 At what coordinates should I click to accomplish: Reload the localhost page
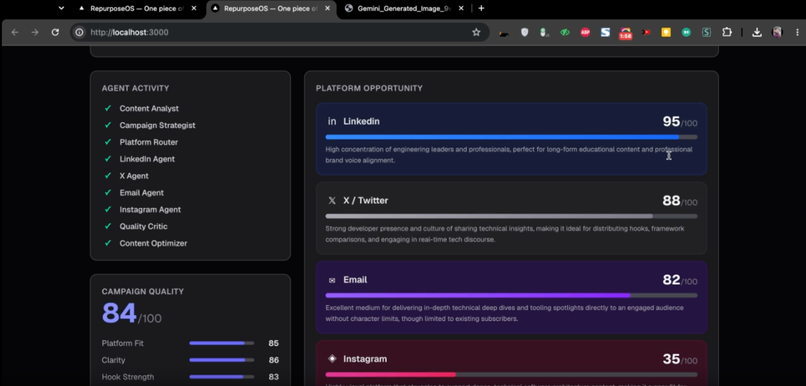click(55, 32)
